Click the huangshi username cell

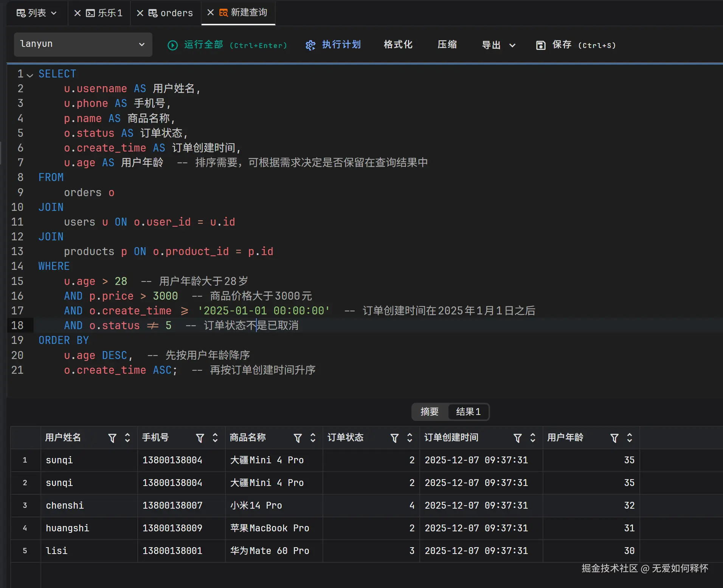pos(89,528)
